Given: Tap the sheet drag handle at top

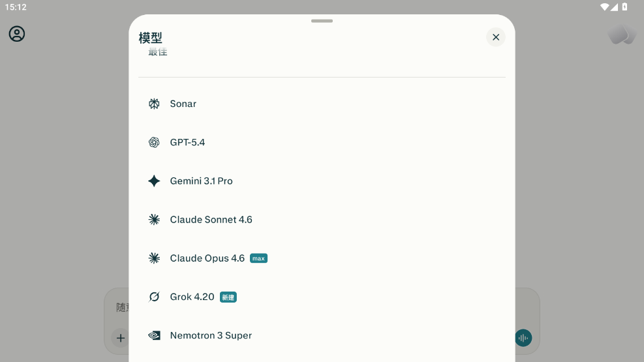Looking at the screenshot, I should 322,21.
